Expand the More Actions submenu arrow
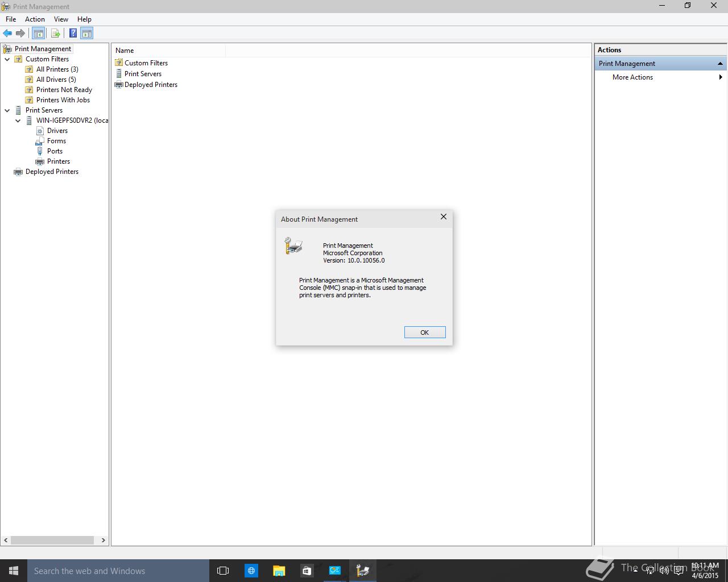 pyautogui.click(x=721, y=77)
